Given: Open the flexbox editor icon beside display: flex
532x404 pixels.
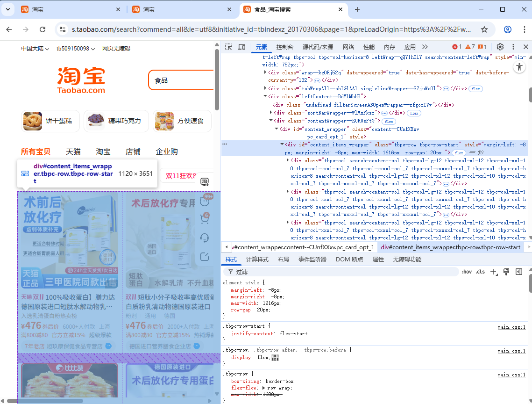Looking at the screenshot, I should pyautogui.click(x=275, y=357).
